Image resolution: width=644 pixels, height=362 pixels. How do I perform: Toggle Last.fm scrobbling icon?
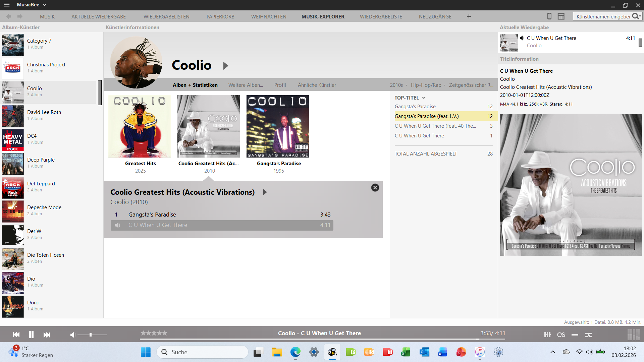[561, 335]
